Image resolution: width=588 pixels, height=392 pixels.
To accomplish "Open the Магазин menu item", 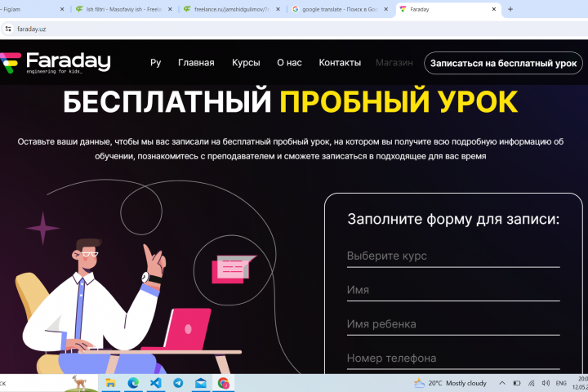I will pos(394,63).
